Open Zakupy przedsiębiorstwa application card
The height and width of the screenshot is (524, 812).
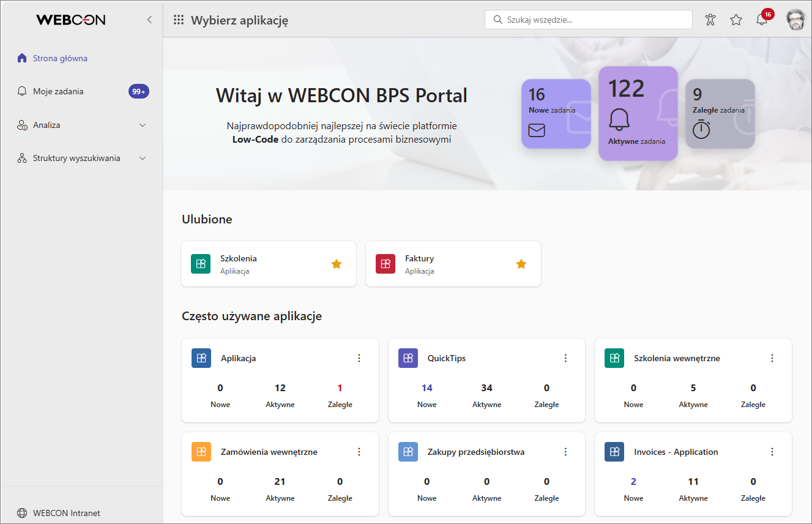[x=487, y=474]
